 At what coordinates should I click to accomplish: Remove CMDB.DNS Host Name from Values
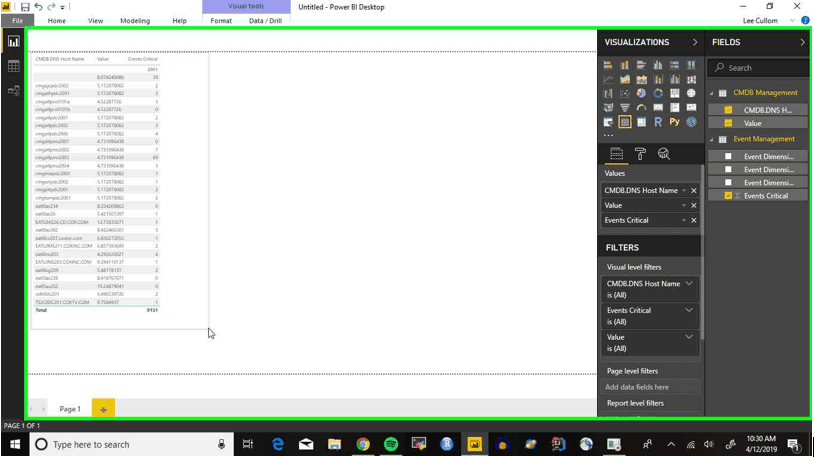(694, 191)
